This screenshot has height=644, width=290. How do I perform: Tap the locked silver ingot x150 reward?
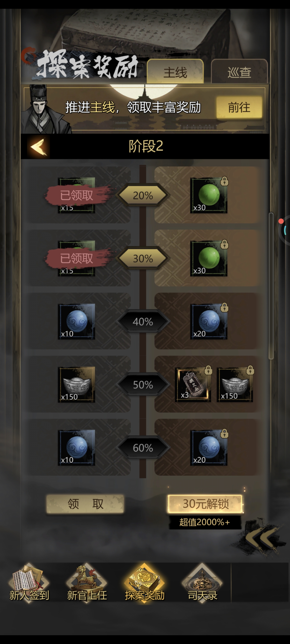235,384
